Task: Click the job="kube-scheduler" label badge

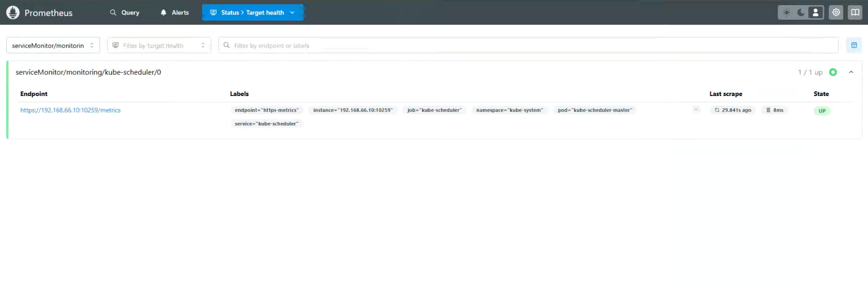Action: [x=434, y=110]
